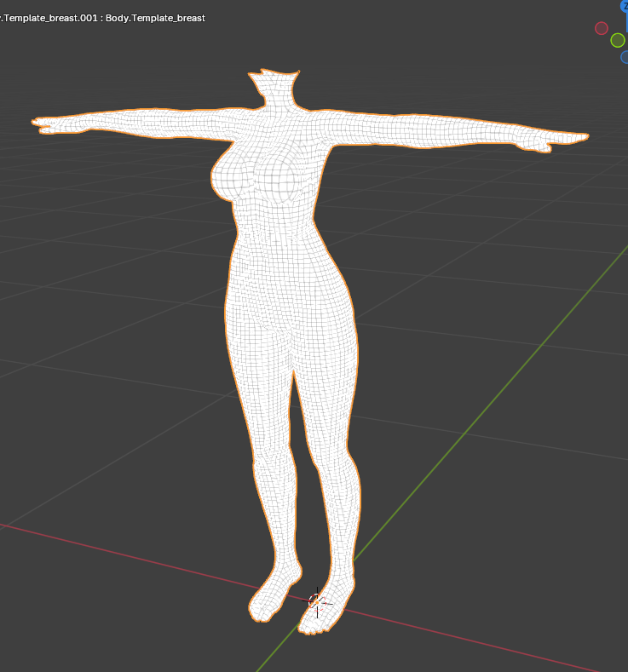Click the green Y axis gizmo circle

coord(617,40)
